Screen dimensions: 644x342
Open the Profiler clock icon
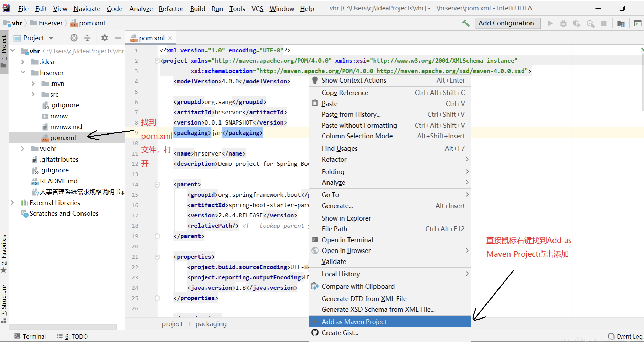(591, 23)
